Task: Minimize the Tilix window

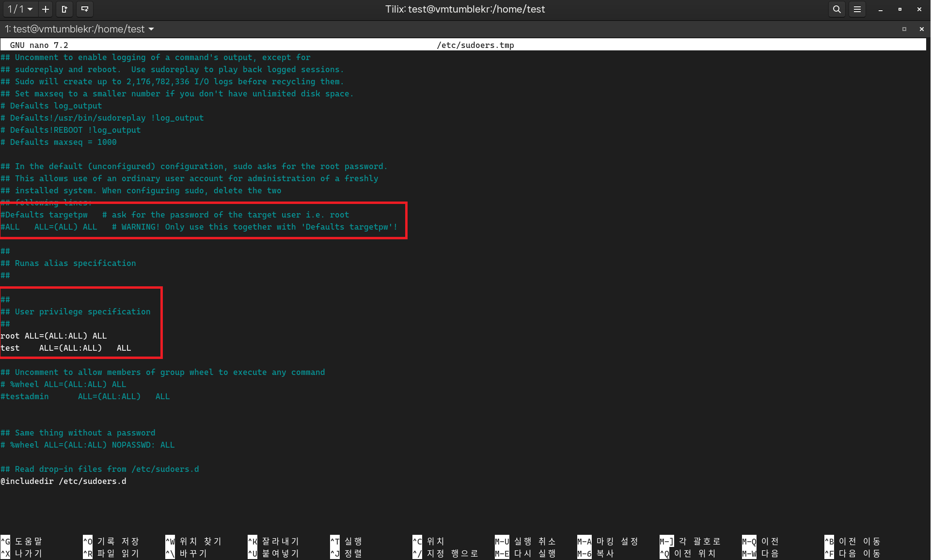Action: [880, 9]
